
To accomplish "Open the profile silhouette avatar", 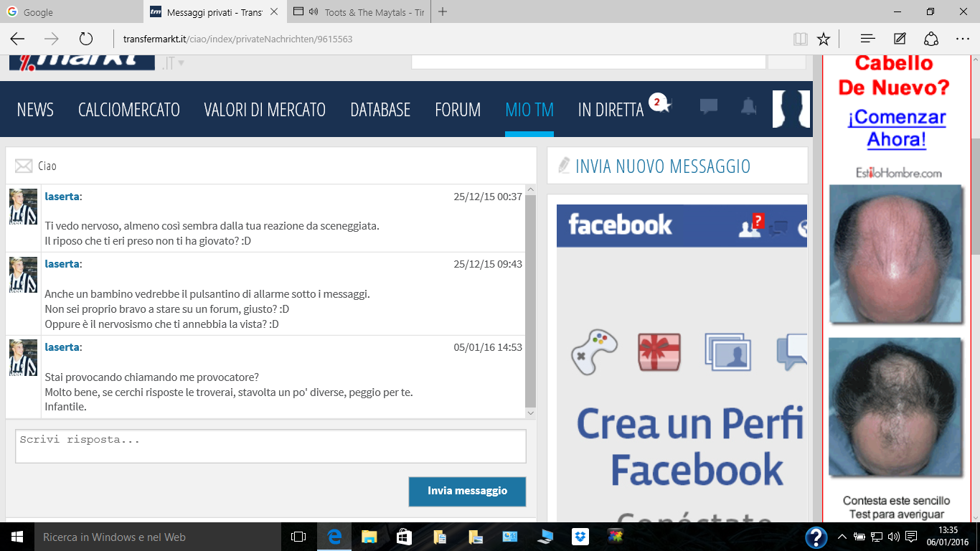I will 791,109.
